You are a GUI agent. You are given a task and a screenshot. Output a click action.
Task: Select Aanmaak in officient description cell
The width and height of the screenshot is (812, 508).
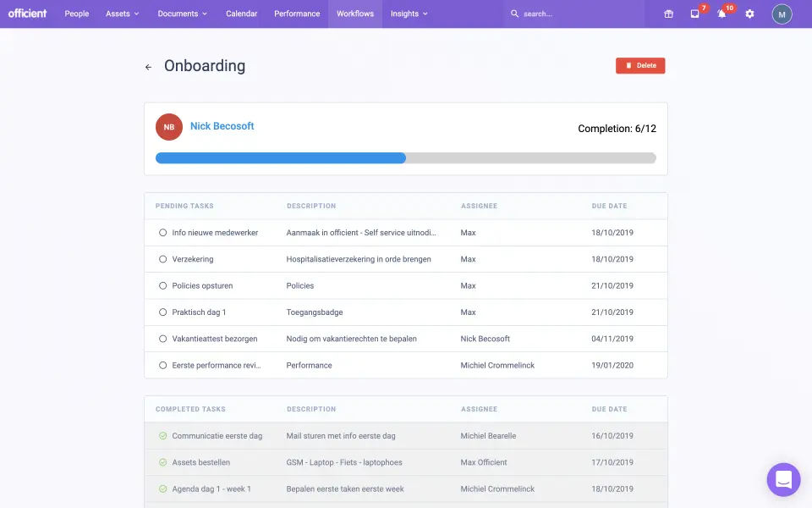pyautogui.click(x=361, y=233)
